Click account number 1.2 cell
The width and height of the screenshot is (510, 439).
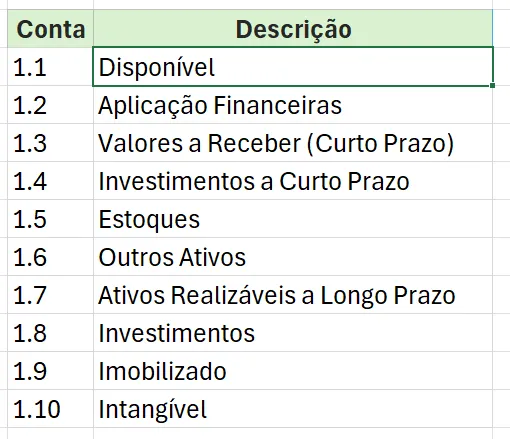point(50,105)
